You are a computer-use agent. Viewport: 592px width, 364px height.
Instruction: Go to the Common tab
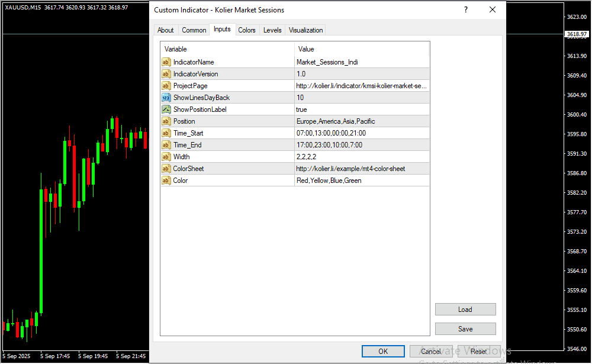194,30
